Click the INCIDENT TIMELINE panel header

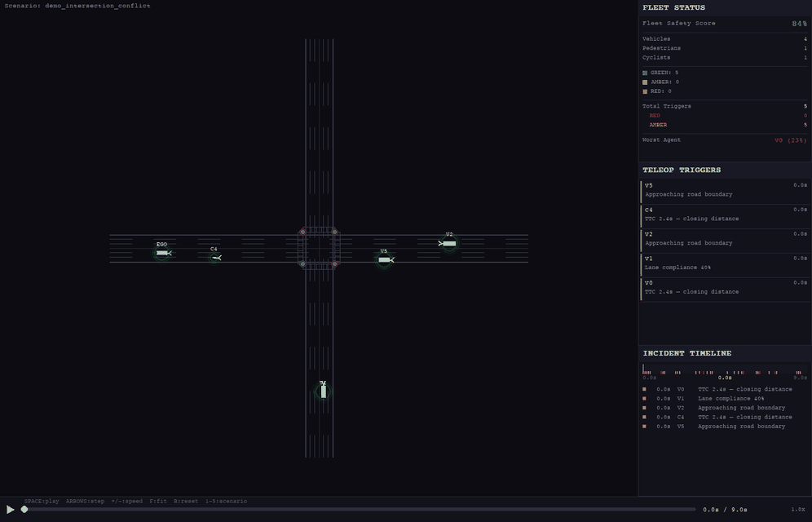click(x=725, y=354)
